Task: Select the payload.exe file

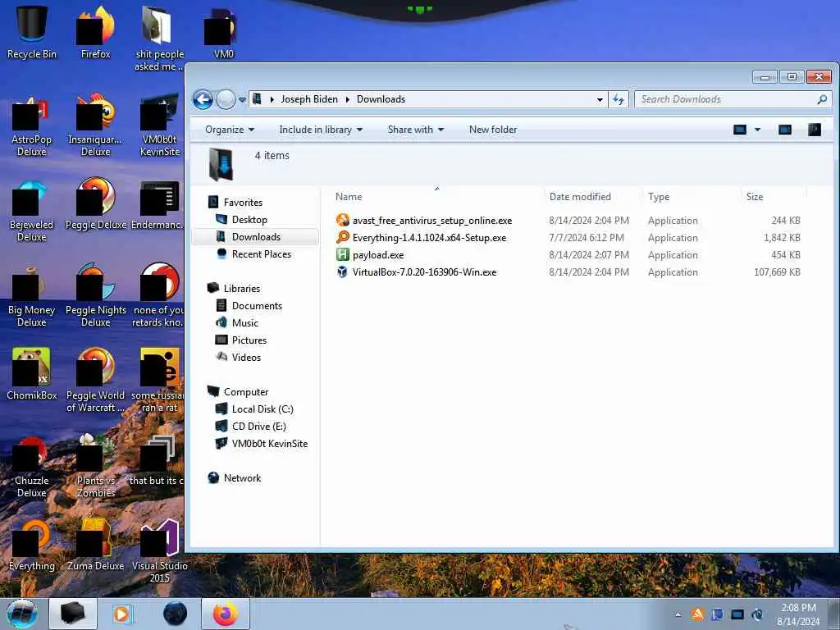Action: pos(370,254)
